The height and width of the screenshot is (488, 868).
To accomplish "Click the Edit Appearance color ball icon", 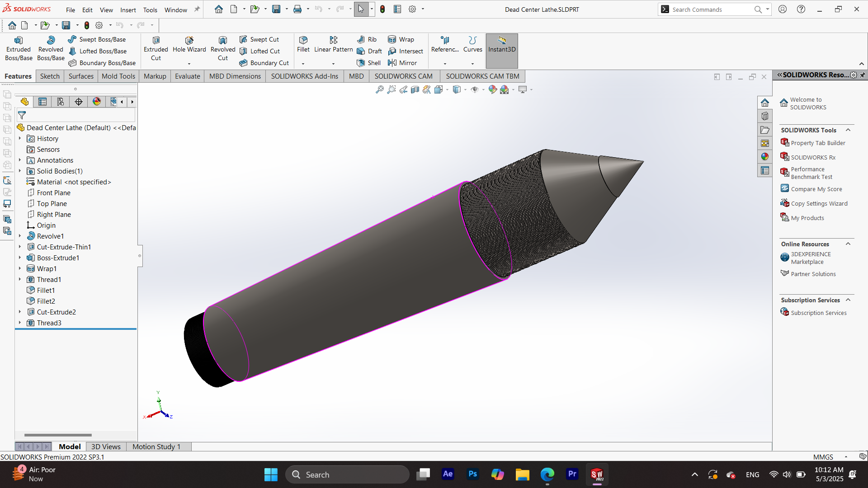I will tap(493, 89).
